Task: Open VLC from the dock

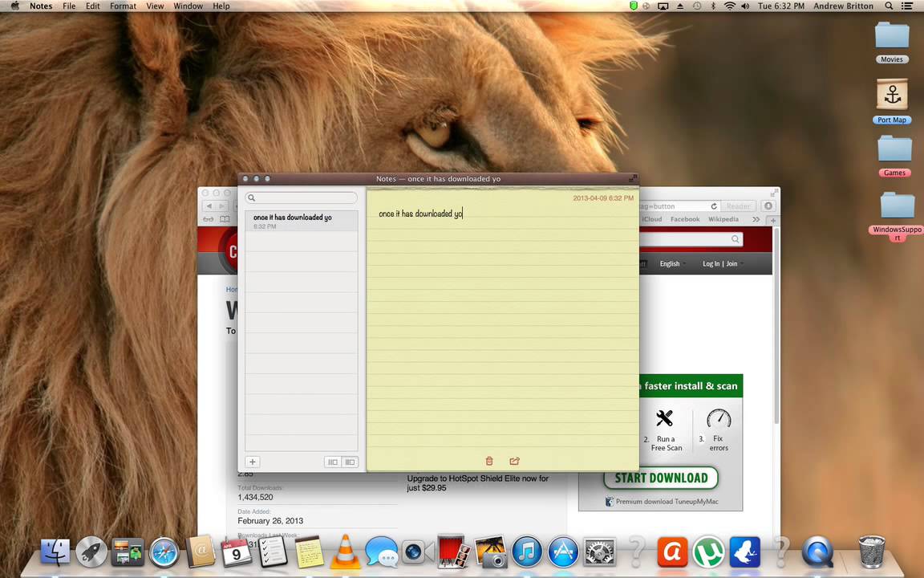Action: pos(346,552)
